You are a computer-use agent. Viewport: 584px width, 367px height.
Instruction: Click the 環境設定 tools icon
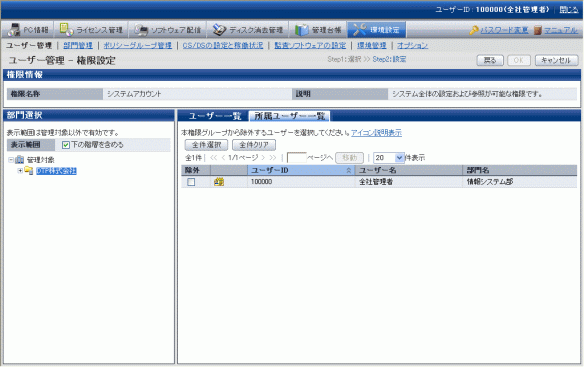coord(360,30)
